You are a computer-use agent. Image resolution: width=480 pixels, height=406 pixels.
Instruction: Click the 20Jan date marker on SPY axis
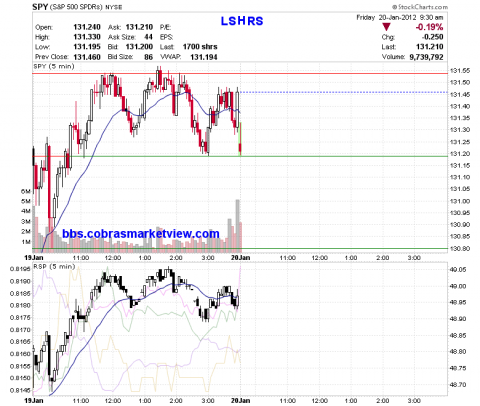240,258
